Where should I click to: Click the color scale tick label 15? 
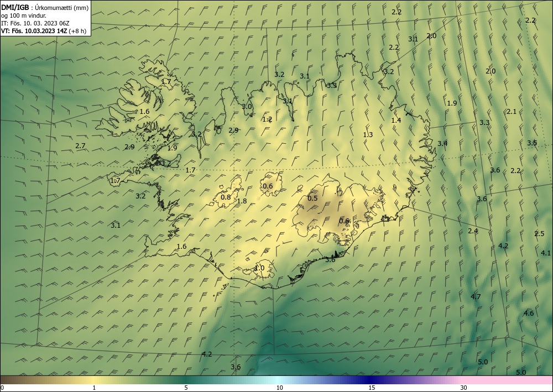click(372, 388)
